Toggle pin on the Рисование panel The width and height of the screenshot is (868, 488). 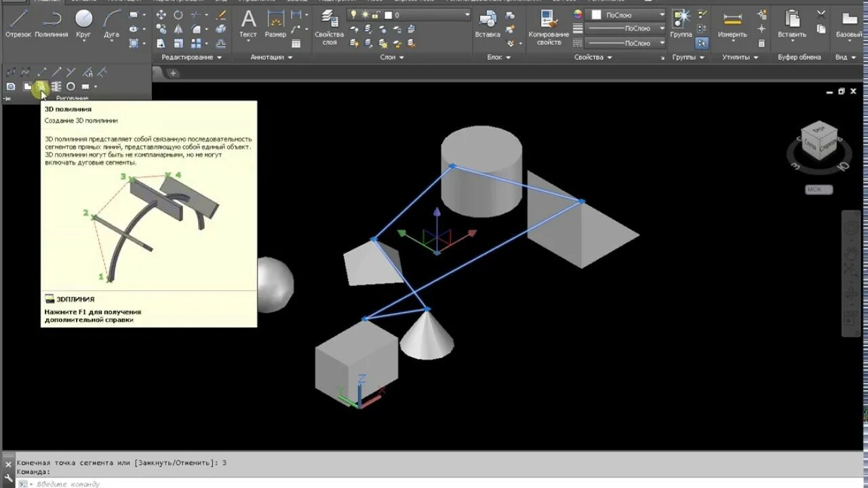pyautogui.click(x=7, y=98)
